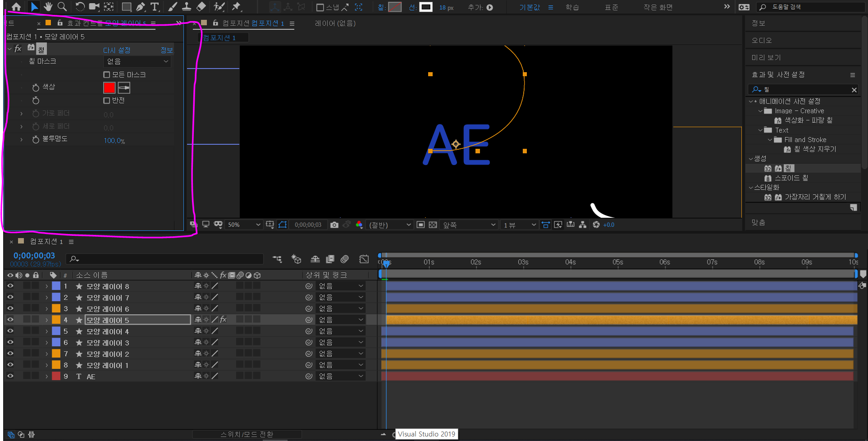
Task: Toggle the 색상 color stopwatch
Action: (36, 87)
